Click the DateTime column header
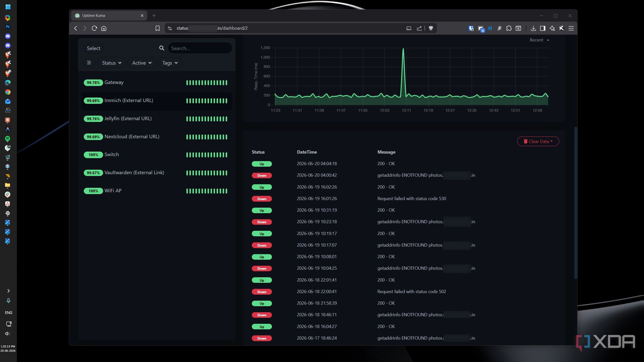644x362 pixels. [307, 152]
